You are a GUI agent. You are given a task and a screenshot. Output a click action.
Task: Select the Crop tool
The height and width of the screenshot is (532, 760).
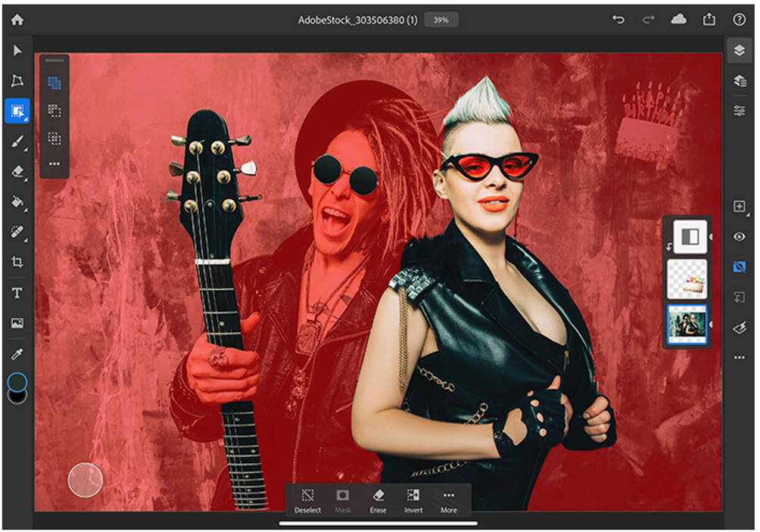click(x=17, y=263)
